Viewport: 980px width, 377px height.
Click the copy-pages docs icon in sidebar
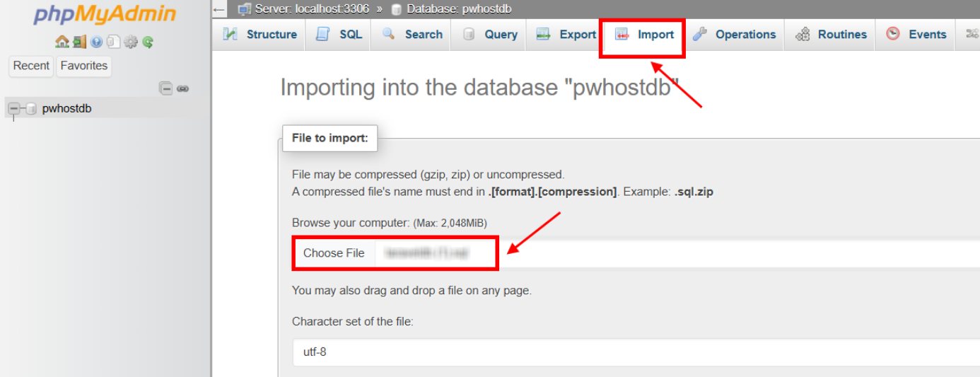(113, 42)
